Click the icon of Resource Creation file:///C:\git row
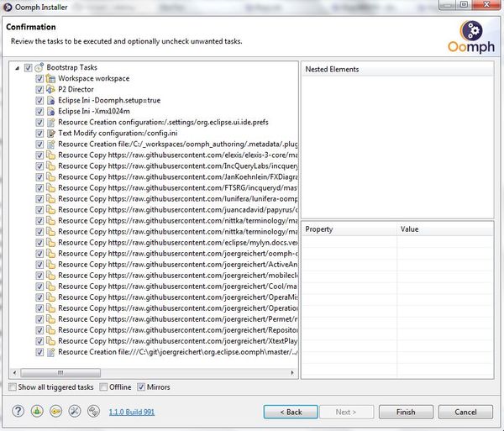Image resolution: width=504 pixels, height=431 pixels. pyautogui.click(x=50, y=352)
